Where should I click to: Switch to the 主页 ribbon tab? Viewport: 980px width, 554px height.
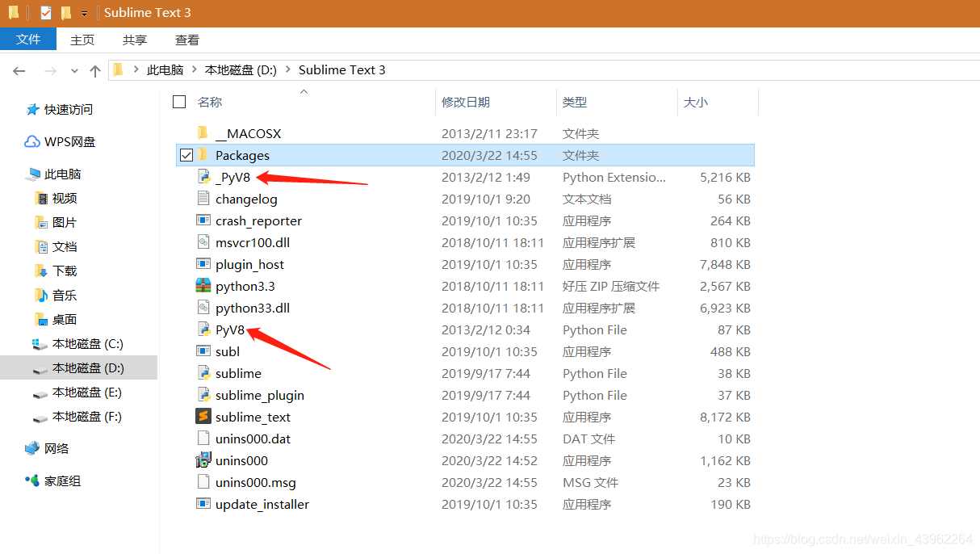(82, 40)
